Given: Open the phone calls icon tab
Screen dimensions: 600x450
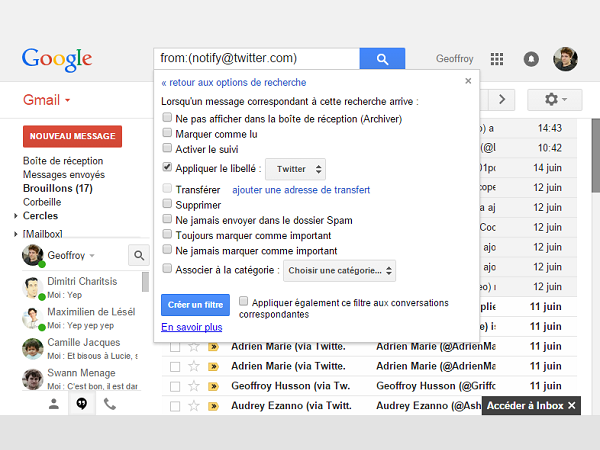Looking at the screenshot, I should [x=110, y=404].
